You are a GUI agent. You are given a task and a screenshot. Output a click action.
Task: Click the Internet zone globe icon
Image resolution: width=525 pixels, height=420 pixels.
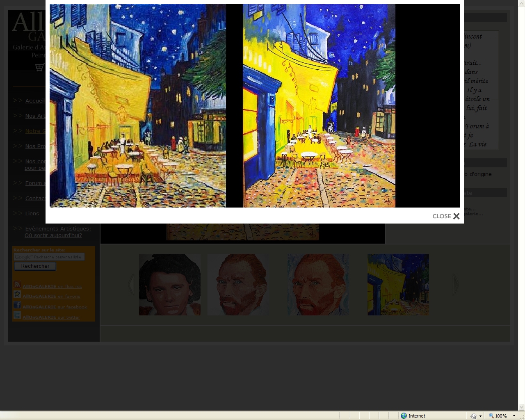[x=404, y=415]
